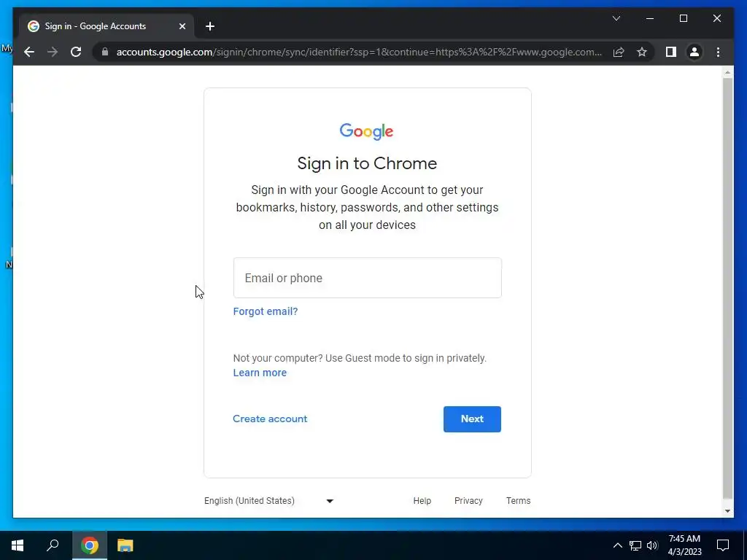
Task: Show hidden system tray icons
Action: click(617, 545)
